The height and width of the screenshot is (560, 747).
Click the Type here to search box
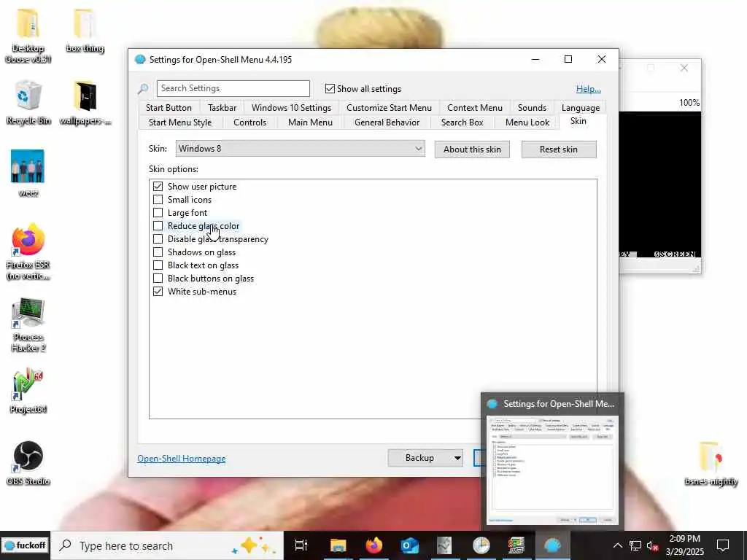click(167, 545)
